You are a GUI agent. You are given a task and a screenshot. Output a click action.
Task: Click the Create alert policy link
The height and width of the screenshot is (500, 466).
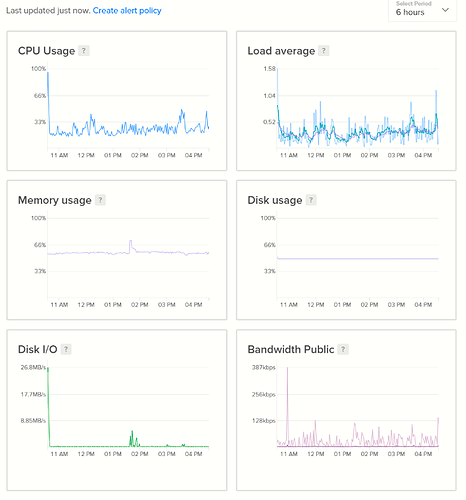point(127,11)
